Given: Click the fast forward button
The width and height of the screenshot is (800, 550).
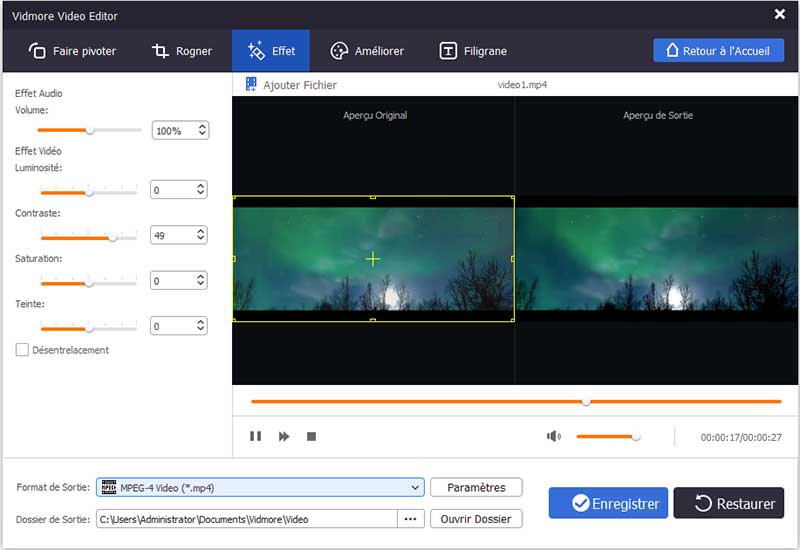Looking at the screenshot, I should [x=284, y=437].
